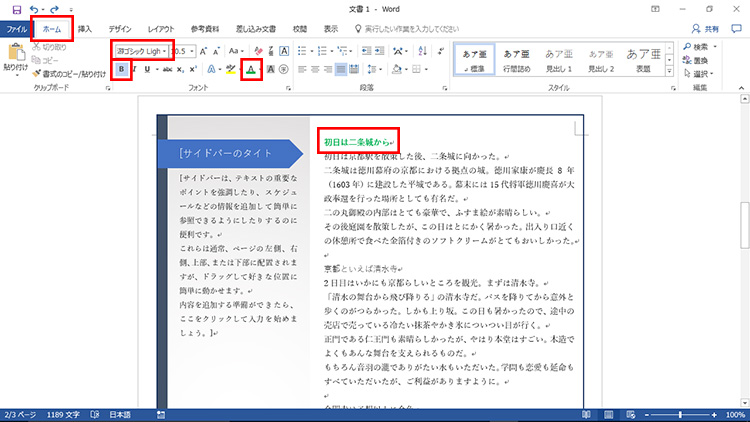Toggle Bold formatting button
The image size is (750, 422).
pyautogui.click(x=122, y=70)
